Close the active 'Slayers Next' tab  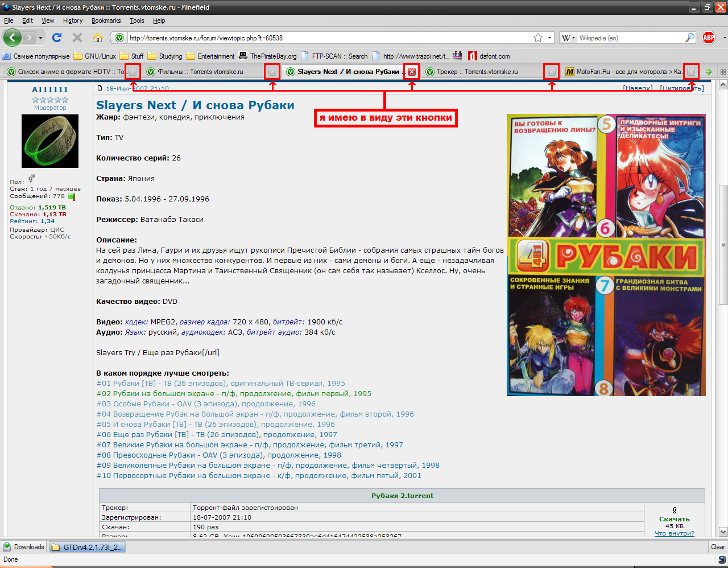click(412, 72)
